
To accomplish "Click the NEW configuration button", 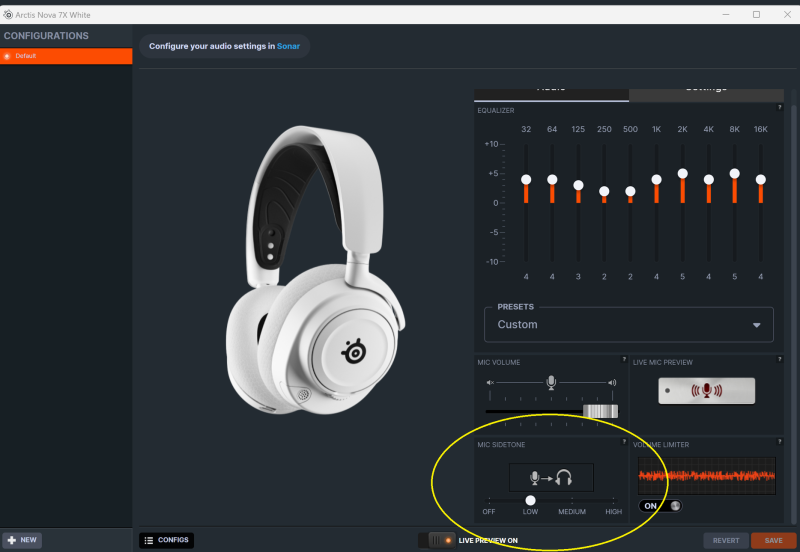I will pyautogui.click(x=22, y=540).
